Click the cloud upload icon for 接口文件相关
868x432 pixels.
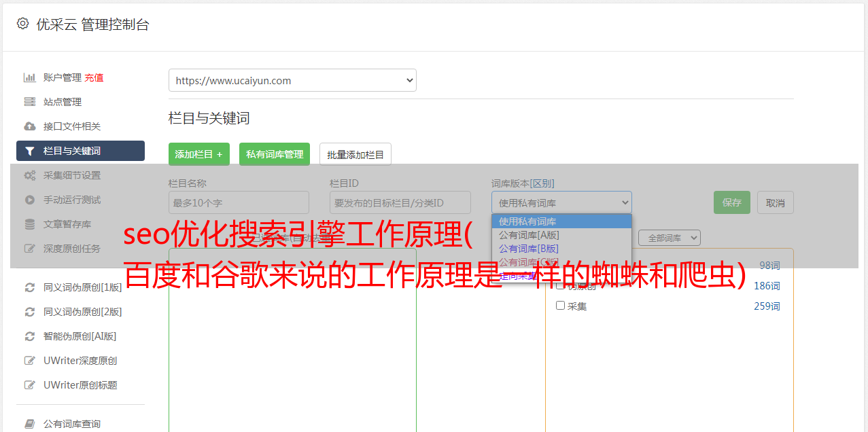30,126
